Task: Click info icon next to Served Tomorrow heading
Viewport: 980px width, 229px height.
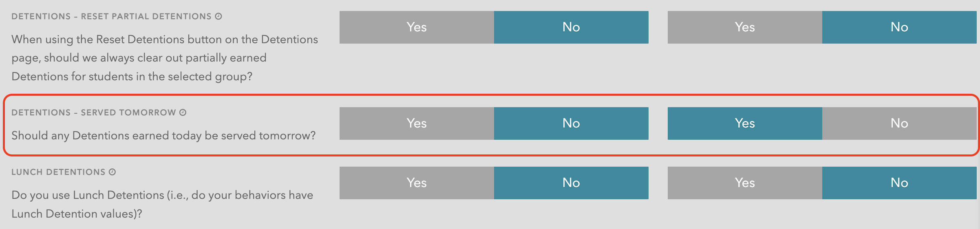Action: click(183, 112)
